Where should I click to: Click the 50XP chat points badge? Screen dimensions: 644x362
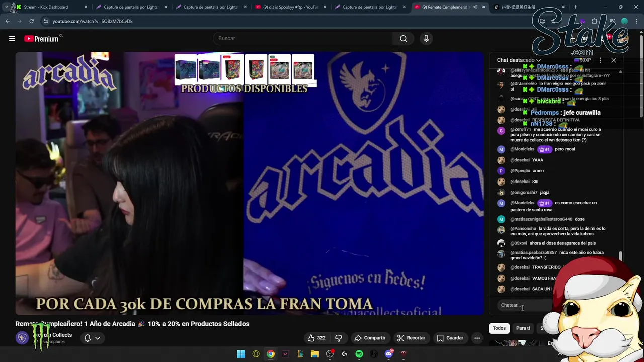[583, 60]
